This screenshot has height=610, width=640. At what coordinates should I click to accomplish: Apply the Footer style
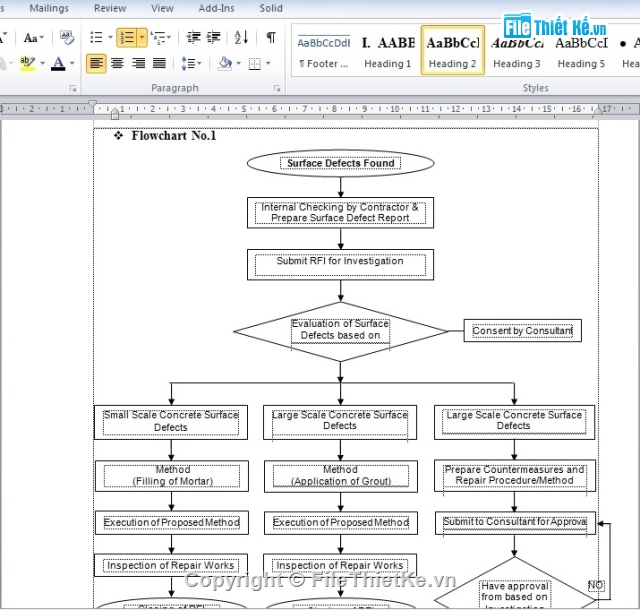pyautogui.click(x=323, y=51)
